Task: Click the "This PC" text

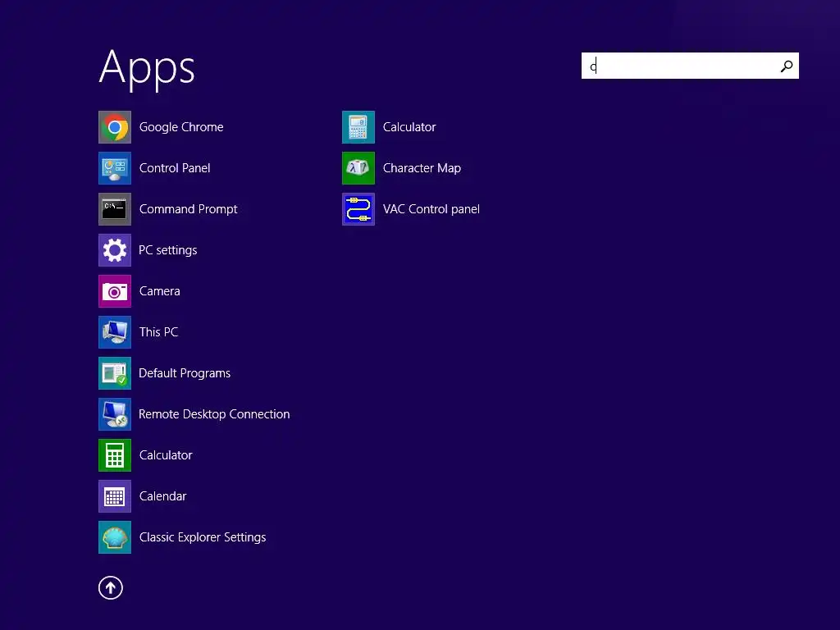Action: point(158,332)
